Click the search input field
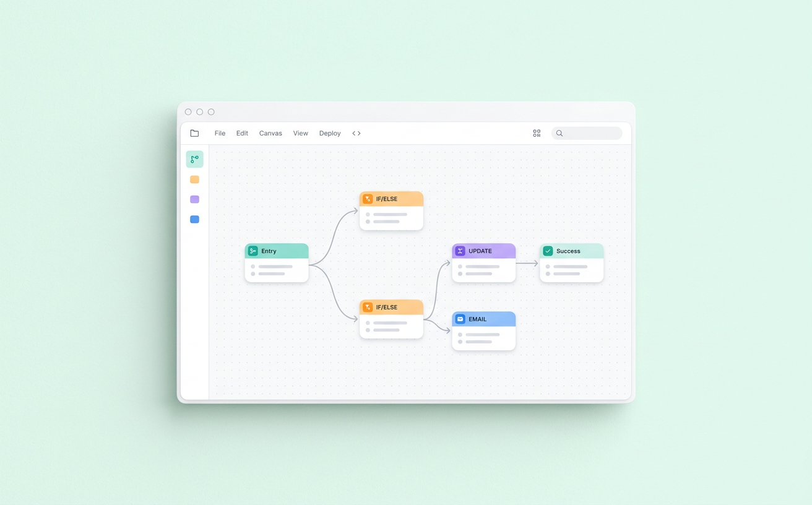This screenshot has height=505, width=812. (587, 133)
